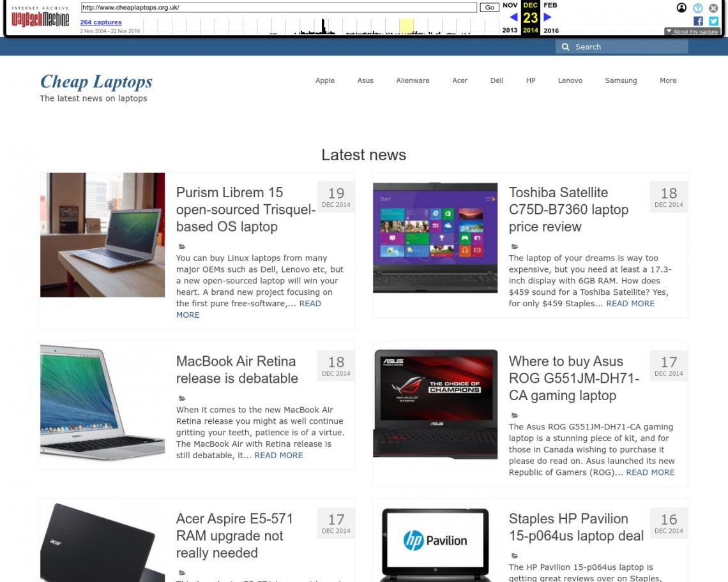Share capture on Twitter
The image size is (728, 582).
tap(713, 21)
